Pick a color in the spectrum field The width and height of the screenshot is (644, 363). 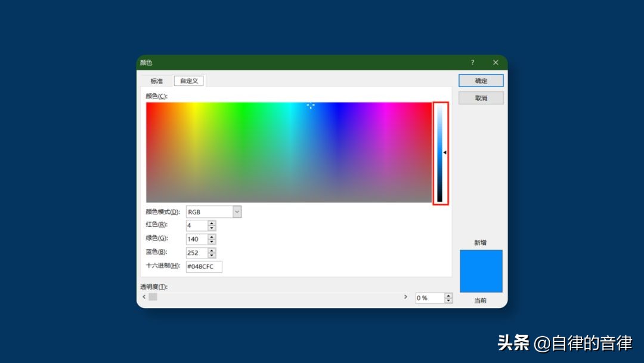click(289, 152)
